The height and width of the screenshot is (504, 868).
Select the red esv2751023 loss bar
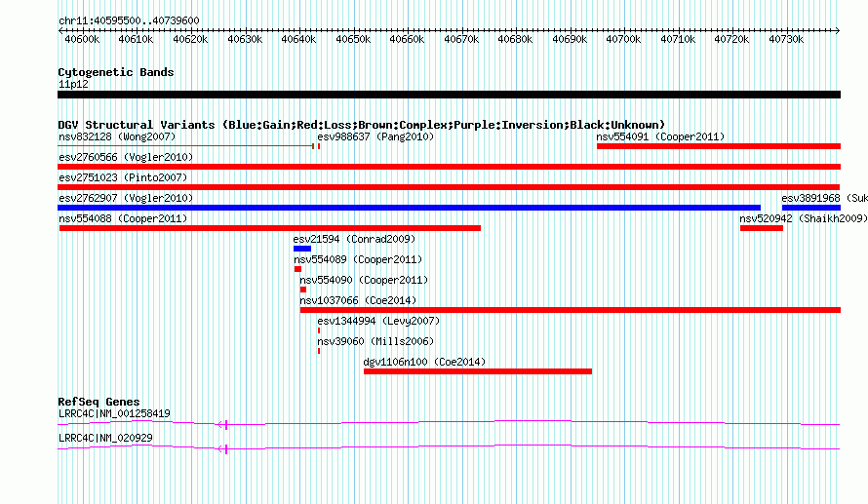pyautogui.click(x=449, y=187)
